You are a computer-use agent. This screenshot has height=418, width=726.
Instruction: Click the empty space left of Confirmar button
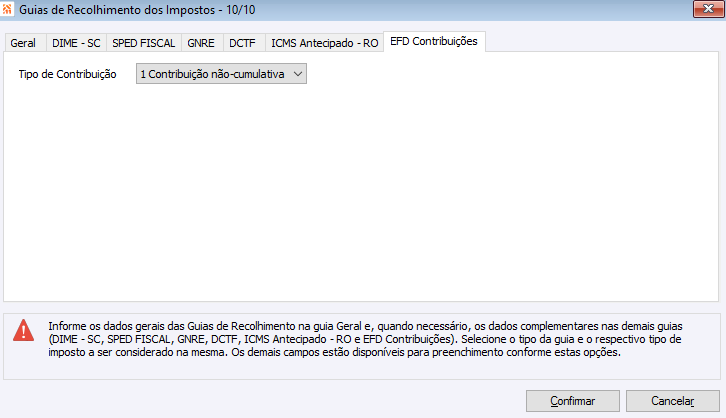pyautogui.click(x=264, y=401)
